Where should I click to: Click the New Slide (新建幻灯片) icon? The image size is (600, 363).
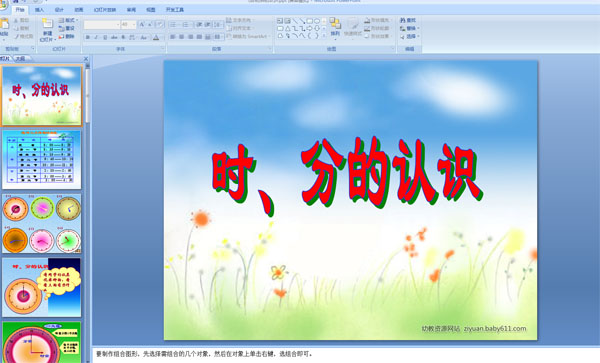click(x=47, y=24)
